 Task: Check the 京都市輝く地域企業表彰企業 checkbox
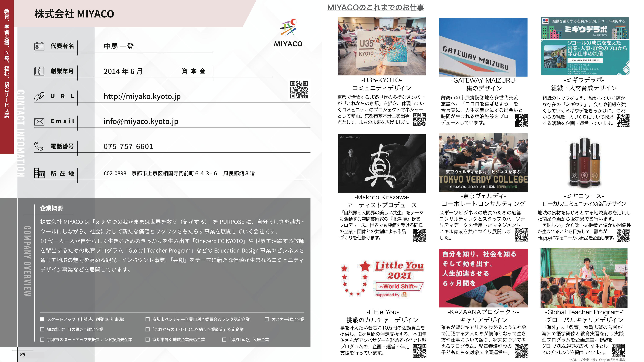[x=148, y=340]
